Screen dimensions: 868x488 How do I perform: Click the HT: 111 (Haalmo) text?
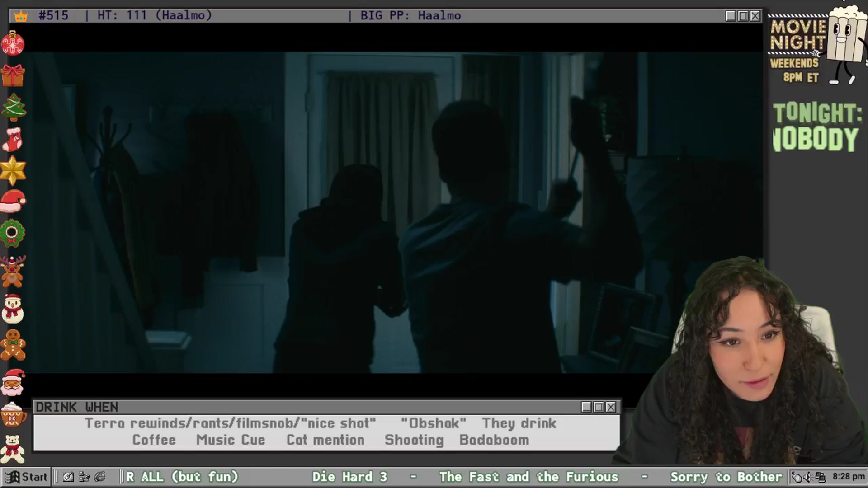155,15
